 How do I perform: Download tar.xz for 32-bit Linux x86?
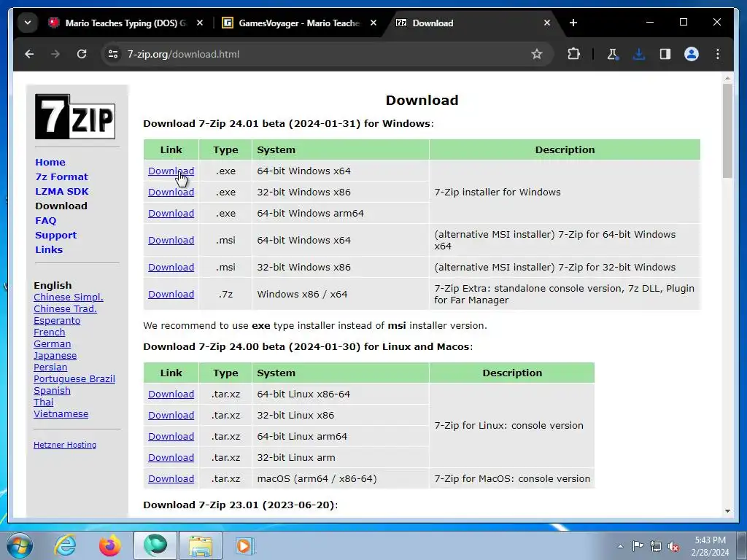click(171, 415)
